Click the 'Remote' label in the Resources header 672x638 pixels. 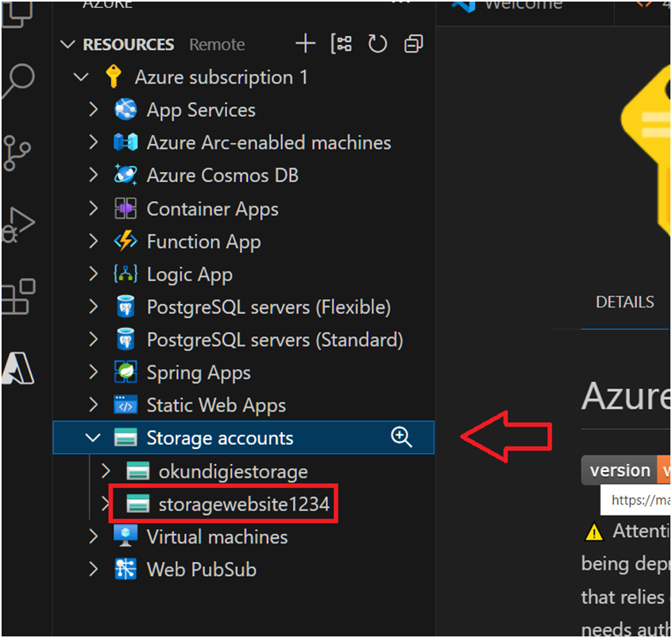click(218, 44)
